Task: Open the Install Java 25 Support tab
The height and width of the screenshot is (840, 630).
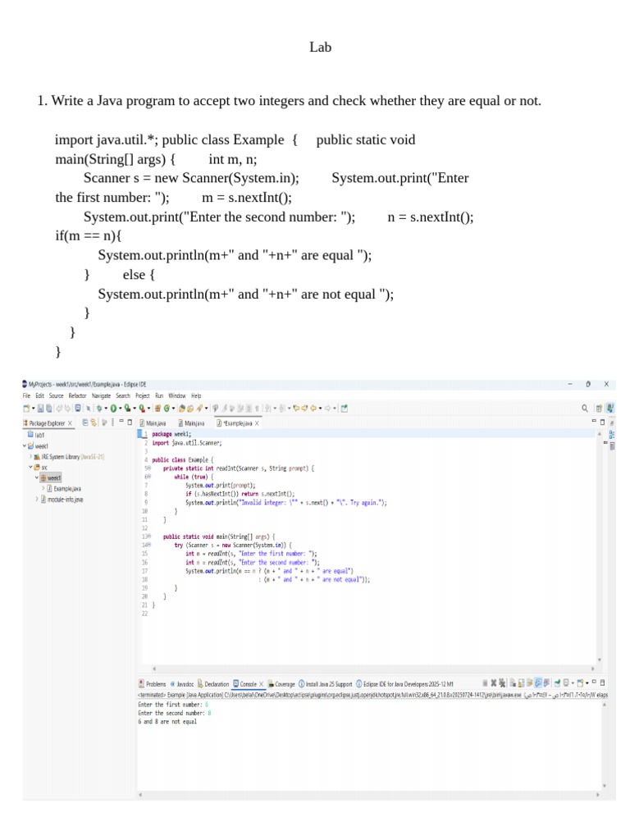Action: [325, 684]
